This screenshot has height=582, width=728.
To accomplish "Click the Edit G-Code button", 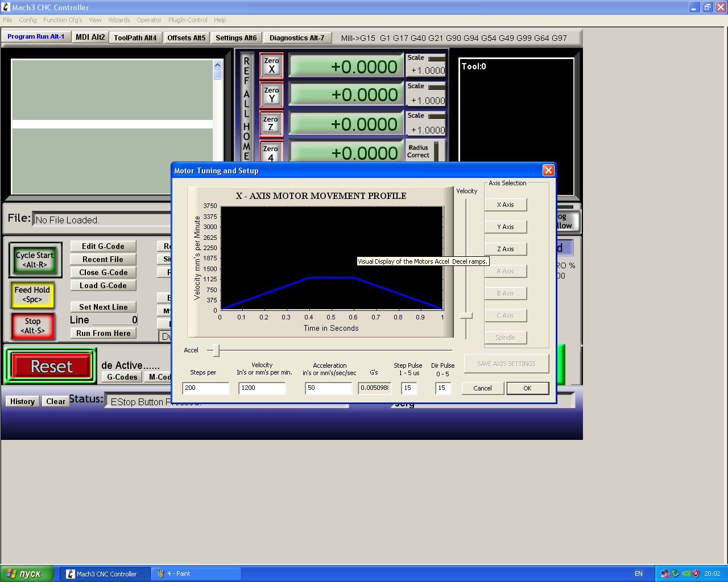I will (x=103, y=246).
